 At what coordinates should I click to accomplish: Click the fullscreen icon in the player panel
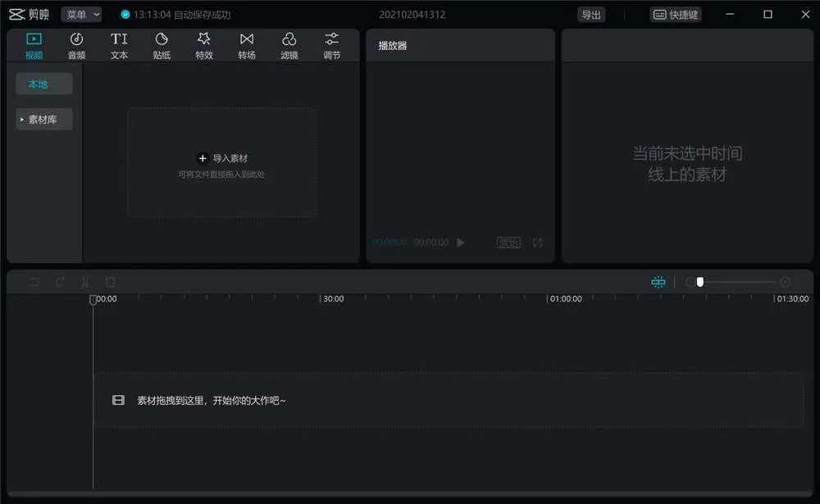(x=538, y=242)
